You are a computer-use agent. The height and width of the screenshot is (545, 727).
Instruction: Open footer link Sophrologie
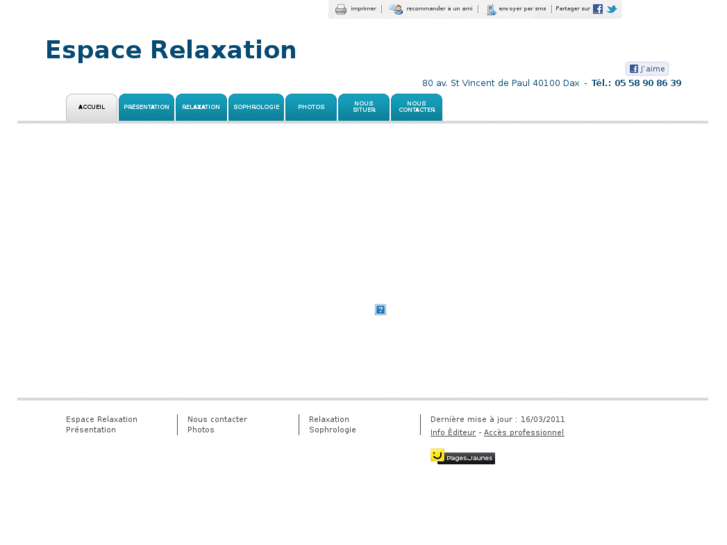332,430
